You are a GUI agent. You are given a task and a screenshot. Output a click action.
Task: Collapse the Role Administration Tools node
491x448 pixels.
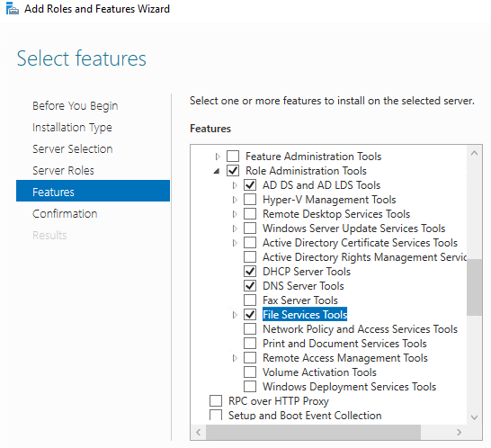pyautogui.click(x=217, y=171)
